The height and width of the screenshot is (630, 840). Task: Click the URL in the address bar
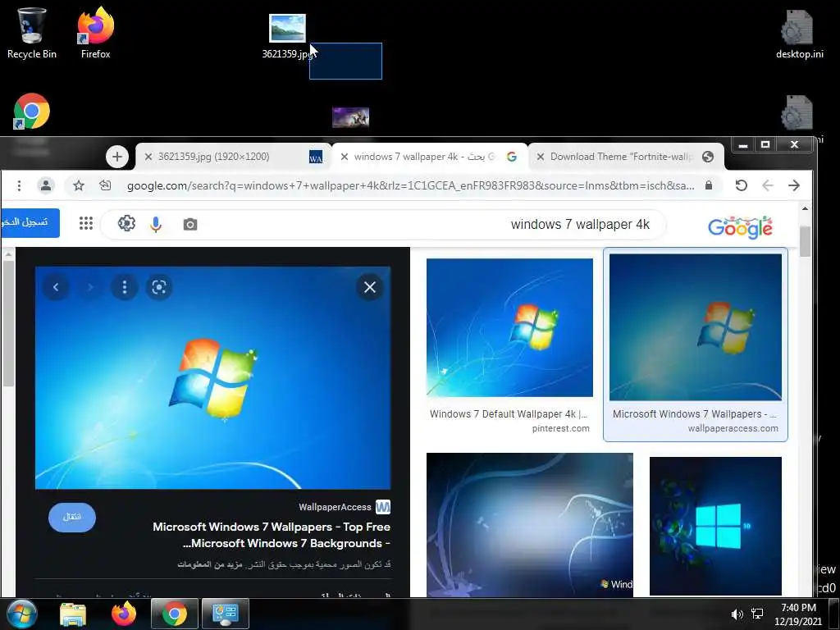[x=410, y=186]
